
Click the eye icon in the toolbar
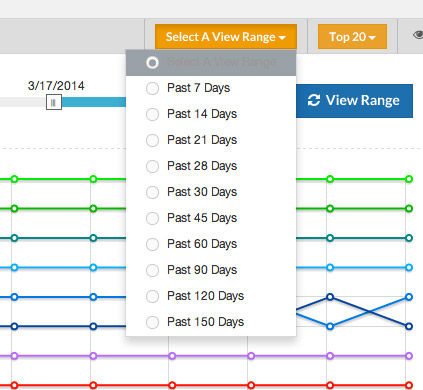point(418,35)
